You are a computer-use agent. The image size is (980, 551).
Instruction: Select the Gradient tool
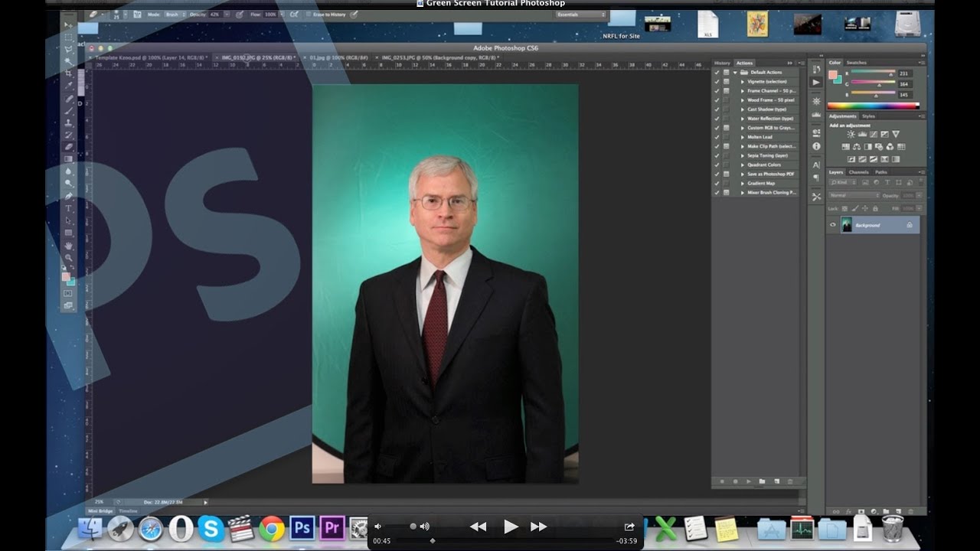pyautogui.click(x=69, y=159)
